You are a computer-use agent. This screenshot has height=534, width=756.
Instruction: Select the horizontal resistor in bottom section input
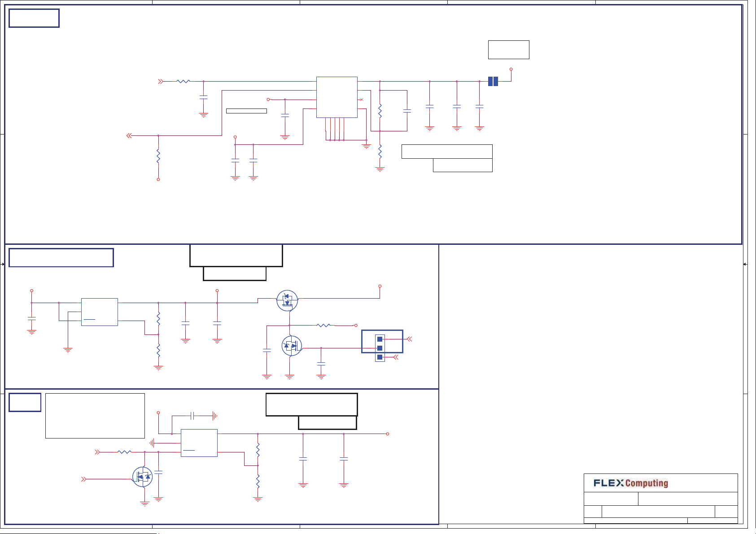(124, 452)
